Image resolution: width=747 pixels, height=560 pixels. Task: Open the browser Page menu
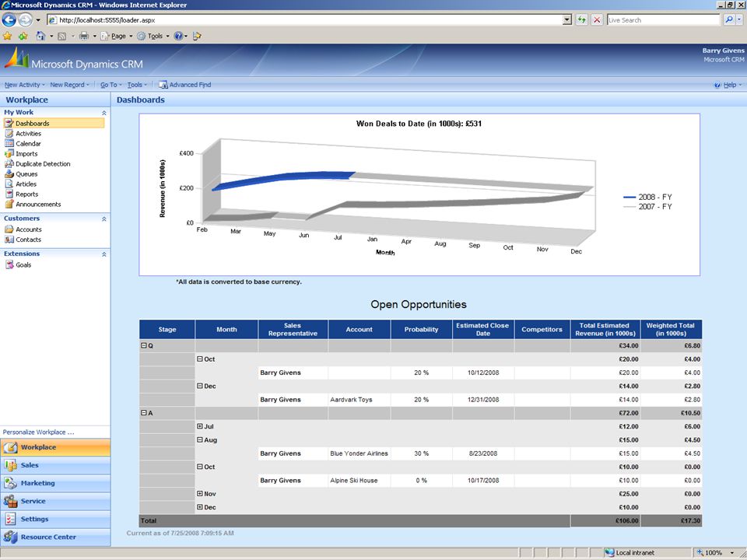[x=117, y=37]
